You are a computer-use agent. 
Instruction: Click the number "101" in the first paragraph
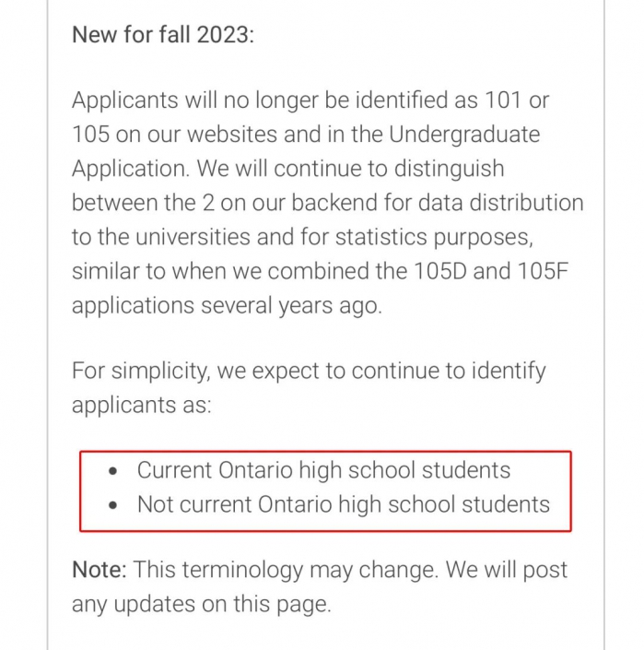click(x=503, y=100)
